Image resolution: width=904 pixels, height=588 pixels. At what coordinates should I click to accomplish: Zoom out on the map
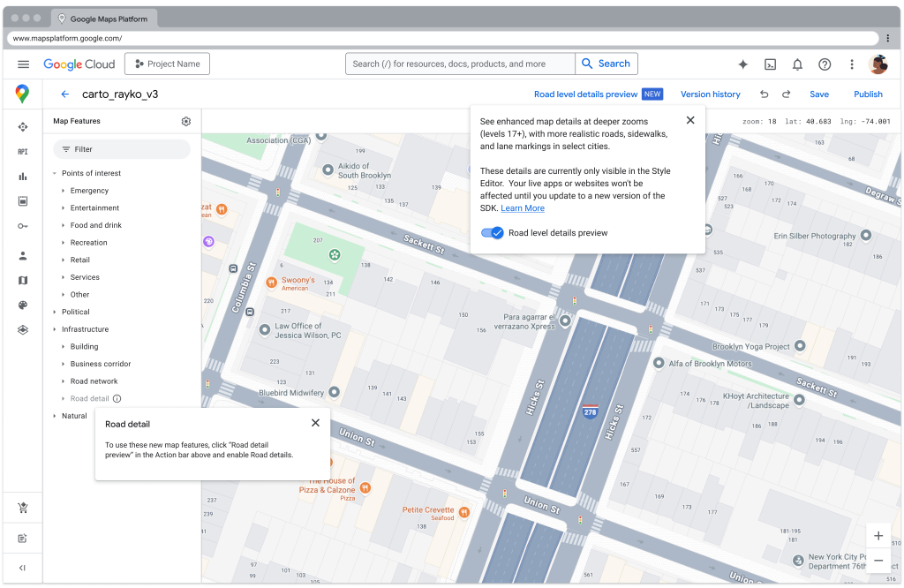[878, 561]
